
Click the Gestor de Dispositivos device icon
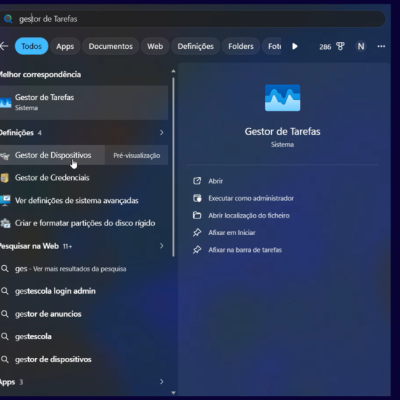(x=4, y=156)
